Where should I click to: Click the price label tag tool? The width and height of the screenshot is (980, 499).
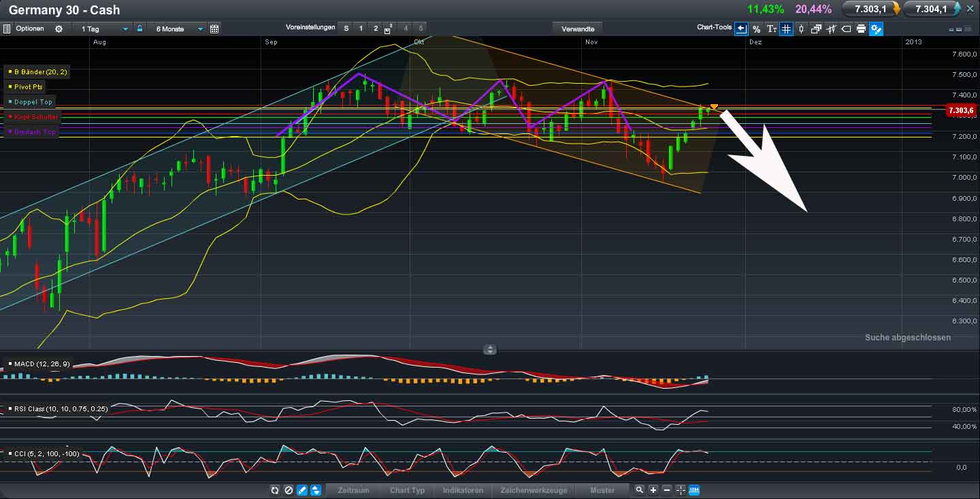point(847,29)
